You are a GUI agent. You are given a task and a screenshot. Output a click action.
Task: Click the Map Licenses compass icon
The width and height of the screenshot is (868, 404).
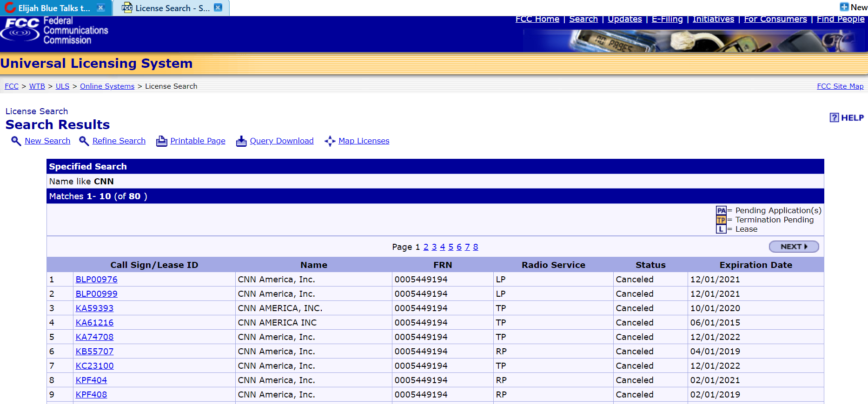pos(330,141)
